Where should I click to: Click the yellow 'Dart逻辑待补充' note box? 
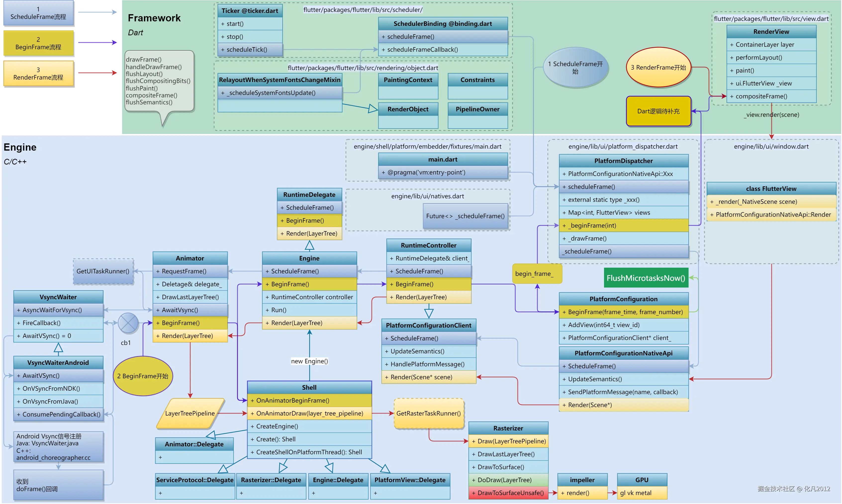[658, 111]
